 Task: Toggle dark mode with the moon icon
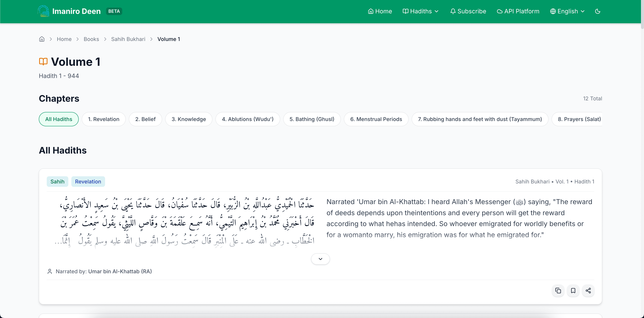pyautogui.click(x=598, y=11)
